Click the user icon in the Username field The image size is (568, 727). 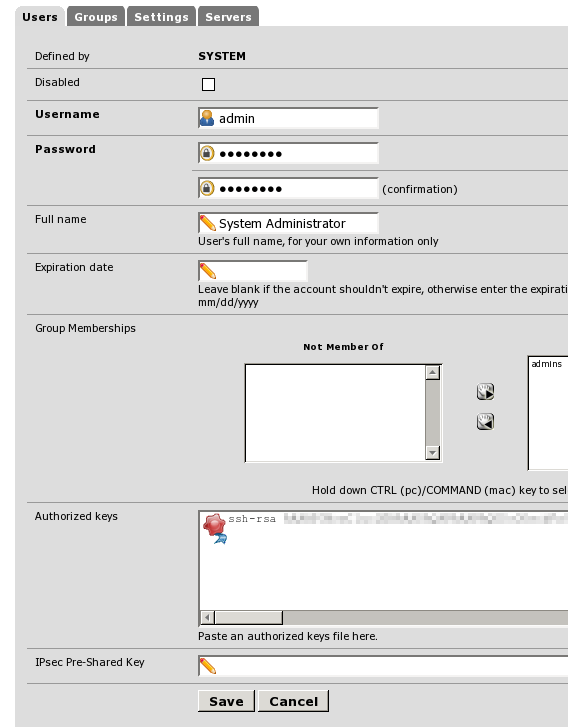(x=207, y=118)
